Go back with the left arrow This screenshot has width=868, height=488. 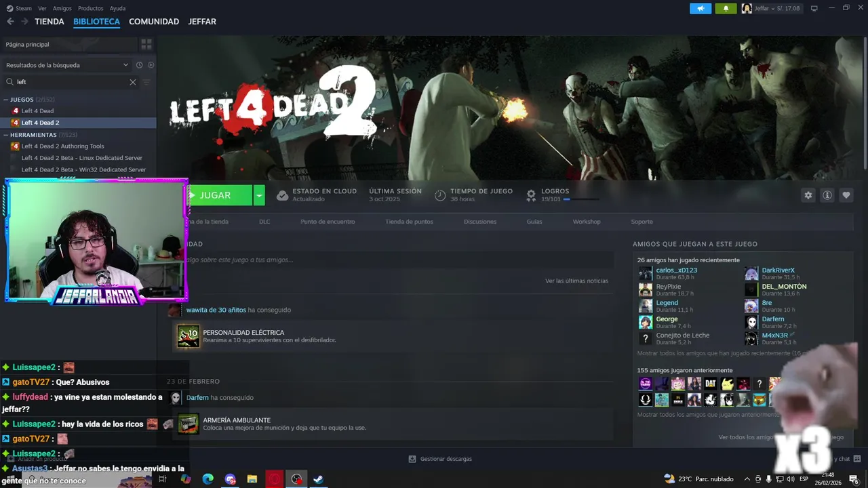click(x=10, y=22)
